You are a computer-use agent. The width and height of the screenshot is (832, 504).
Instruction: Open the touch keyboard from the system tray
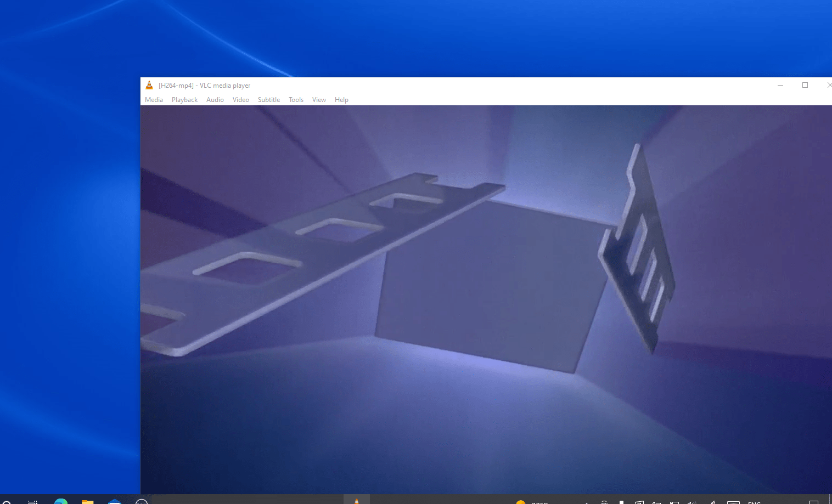[734, 502]
